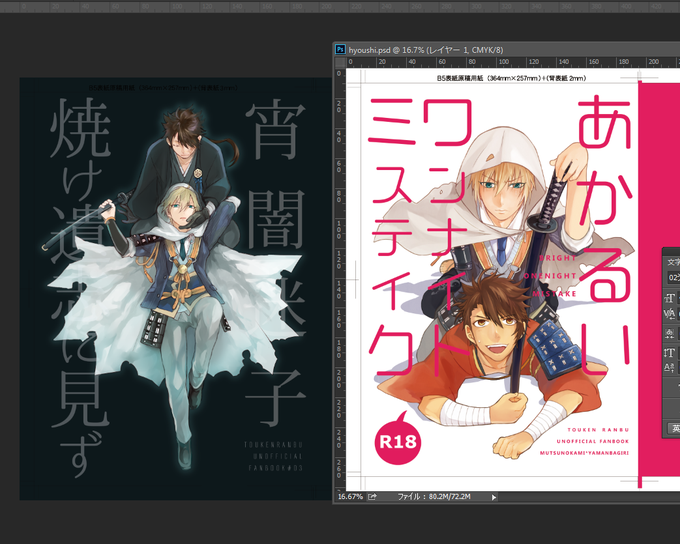Image resolution: width=680 pixels, height=544 pixels.
Task: Click the 16.67% zoom level field
Action: [350, 497]
